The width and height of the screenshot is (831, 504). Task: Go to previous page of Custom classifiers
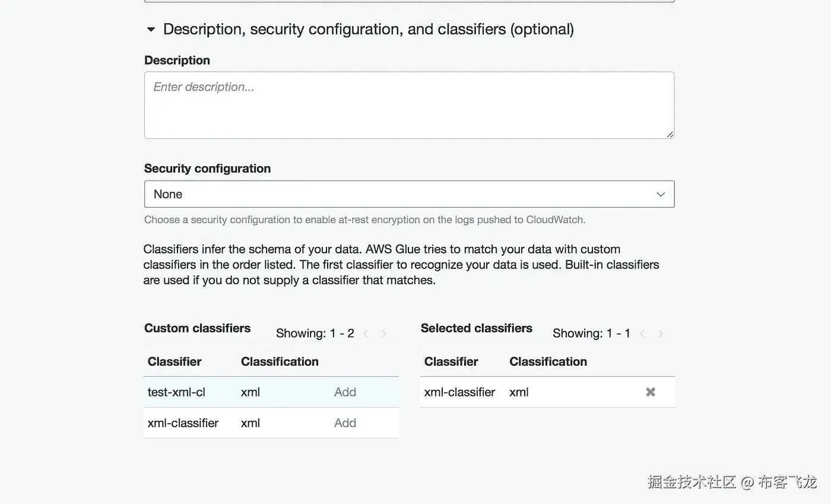click(x=366, y=334)
